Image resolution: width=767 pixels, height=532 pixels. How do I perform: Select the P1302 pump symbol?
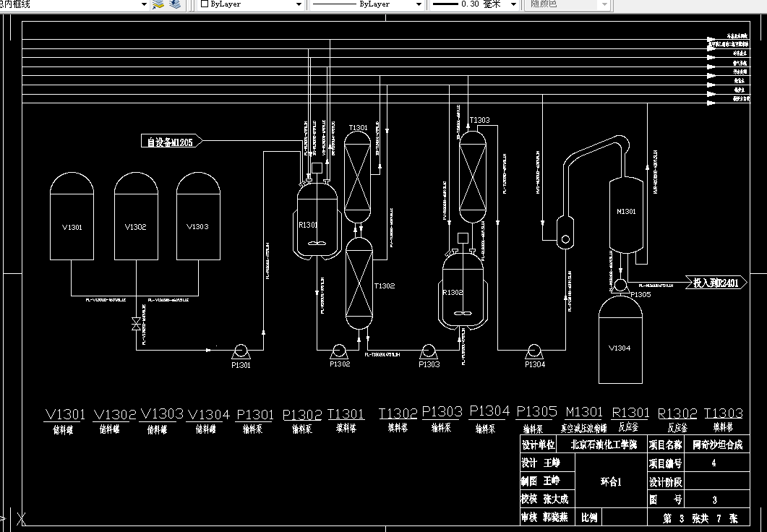[339, 351]
